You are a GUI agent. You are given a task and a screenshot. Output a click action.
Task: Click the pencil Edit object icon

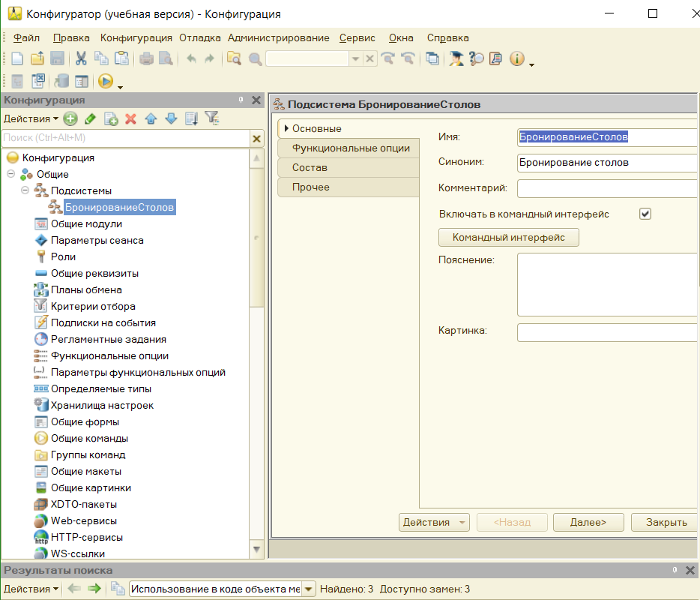90,118
